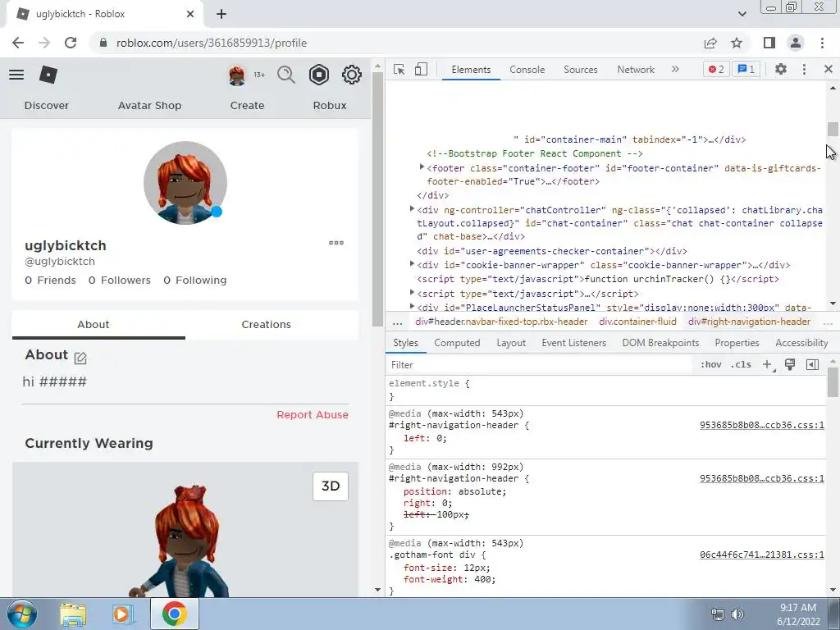Close the uglybicktch Roblox tab
Viewport: 840px width, 630px height.
point(190,14)
